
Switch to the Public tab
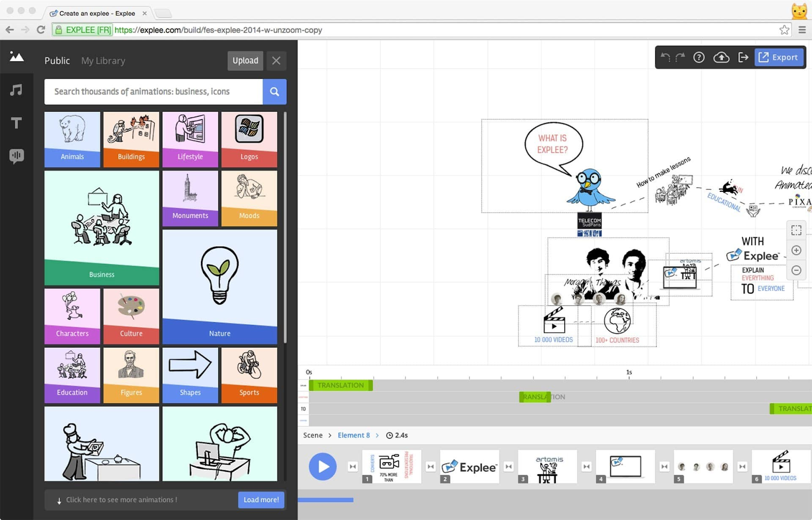pos(57,61)
